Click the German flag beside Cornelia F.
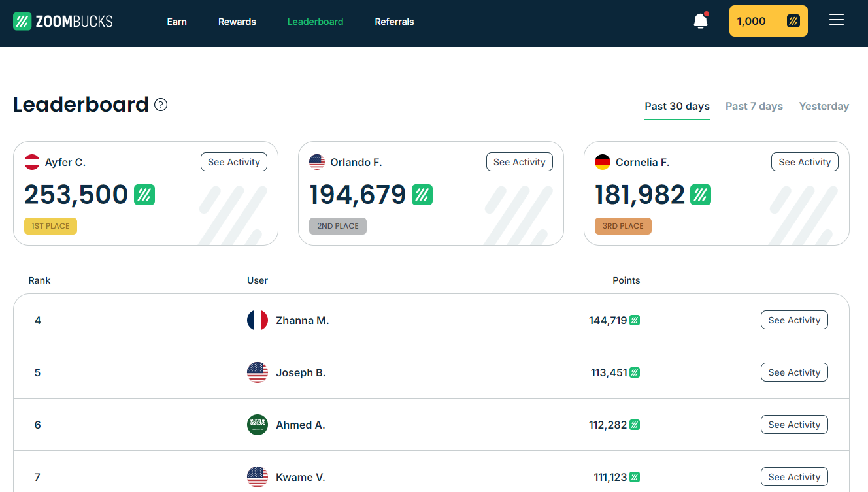This screenshot has height=492, width=868. (x=603, y=162)
